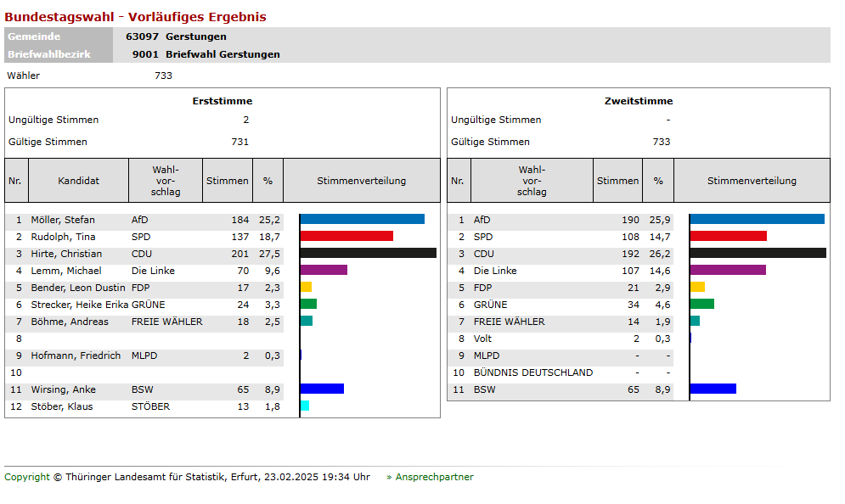Click candidate Hirte, Christian
The image size is (845, 504).
(x=66, y=254)
